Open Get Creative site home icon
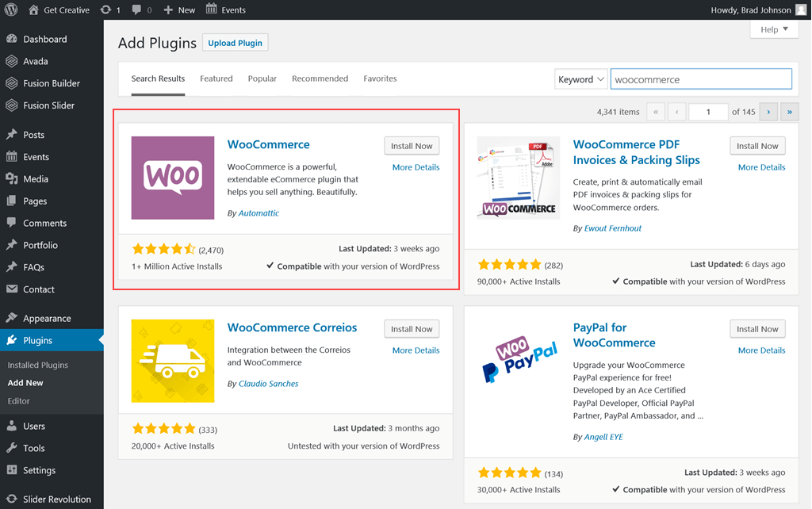 click(33, 10)
